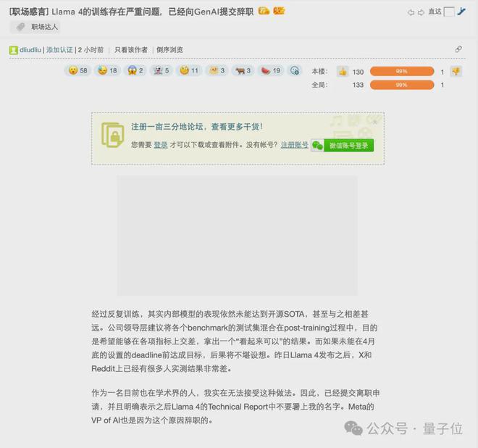This screenshot has width=478, height=448.
Task: Click the 本楼 orange 99% rating bar
Action: point(402,72)
